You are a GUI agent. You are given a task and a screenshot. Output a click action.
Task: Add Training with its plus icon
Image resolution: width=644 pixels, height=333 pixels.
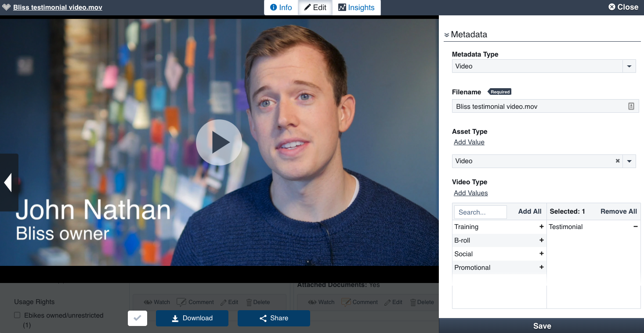coord(541,227)
